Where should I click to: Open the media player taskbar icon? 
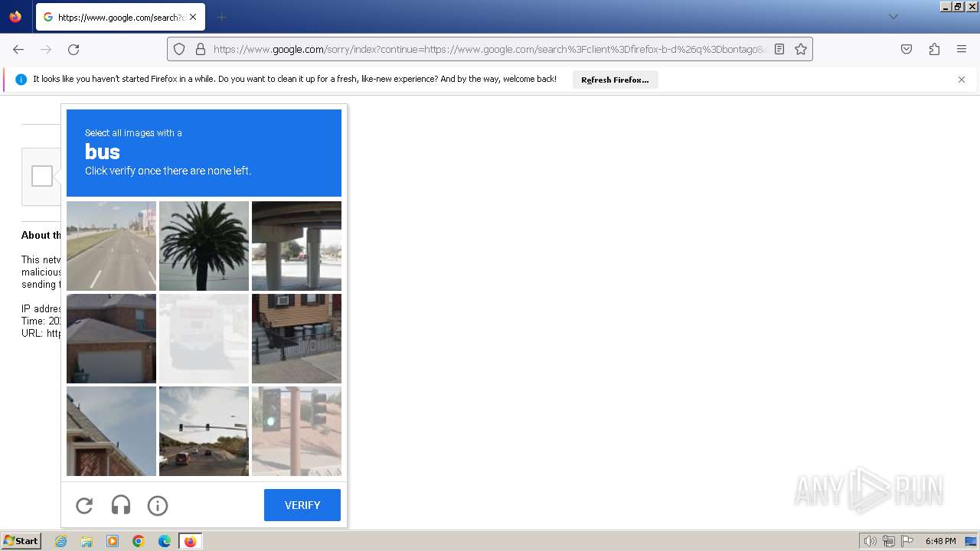click(x=113, y=541)
